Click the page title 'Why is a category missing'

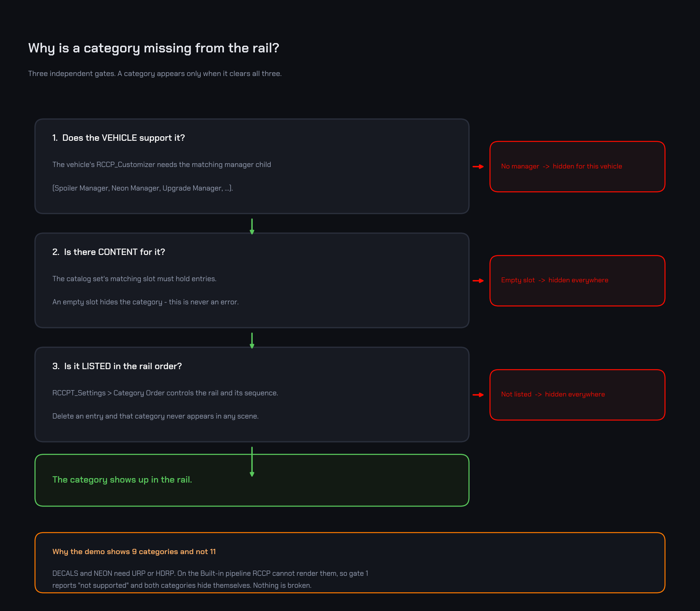pyautogui.click(x=153, y=48)
